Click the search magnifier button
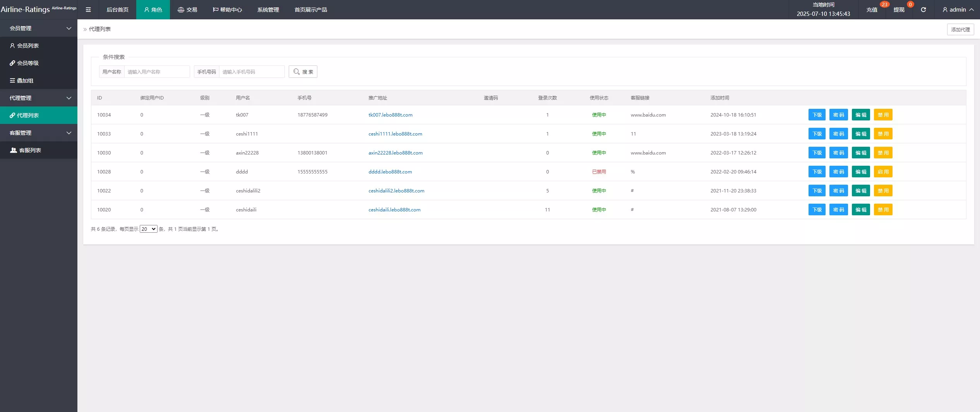The width and height of the screenshot is (980, 412). [303, 72]
